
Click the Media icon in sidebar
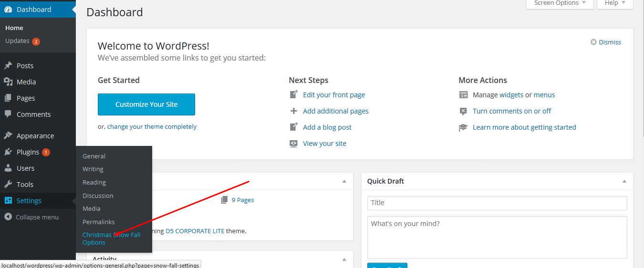pos(8,82)
